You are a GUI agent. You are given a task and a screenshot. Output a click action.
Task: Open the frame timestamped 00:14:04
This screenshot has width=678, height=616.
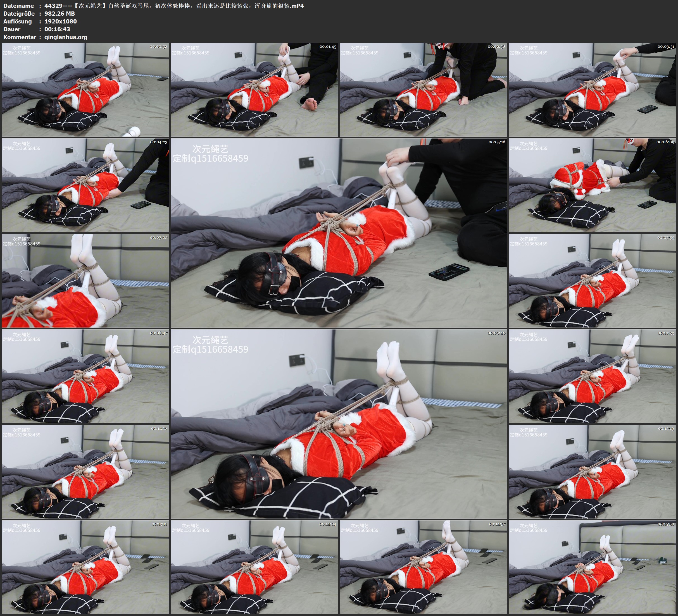point(254,567)
